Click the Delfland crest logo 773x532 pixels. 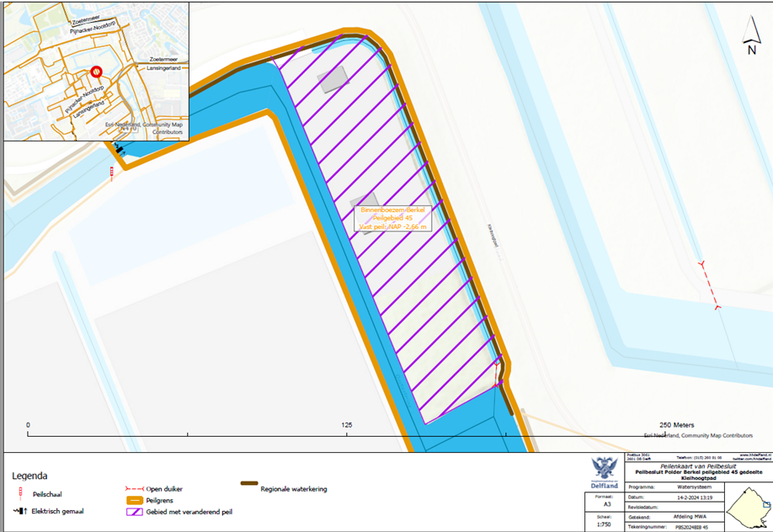[x=603, y=468]
